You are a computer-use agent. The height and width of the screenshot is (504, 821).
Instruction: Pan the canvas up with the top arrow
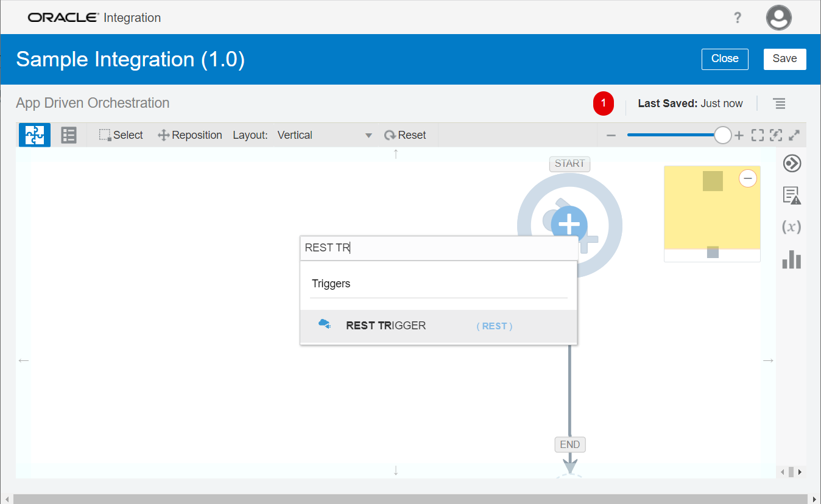396,154
